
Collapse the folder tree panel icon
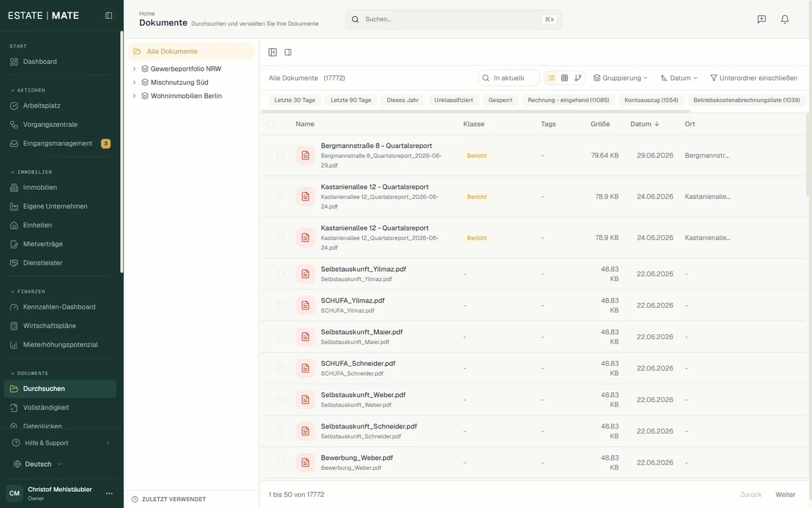(273, 52)
